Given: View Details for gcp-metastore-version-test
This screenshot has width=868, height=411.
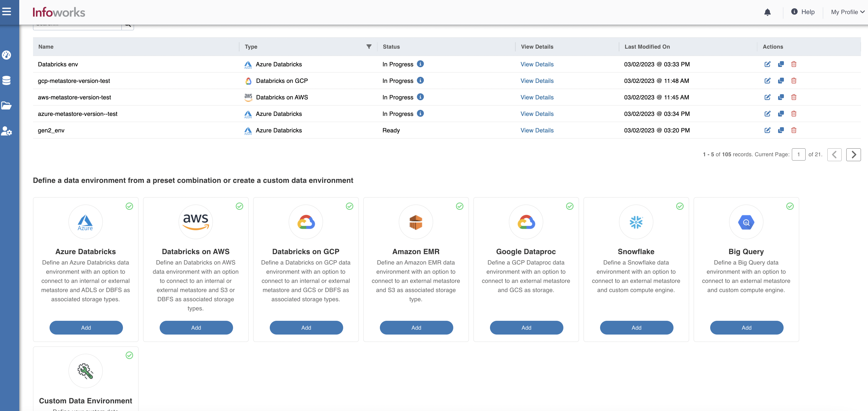Looking at the screenshot, I should 537,80.
